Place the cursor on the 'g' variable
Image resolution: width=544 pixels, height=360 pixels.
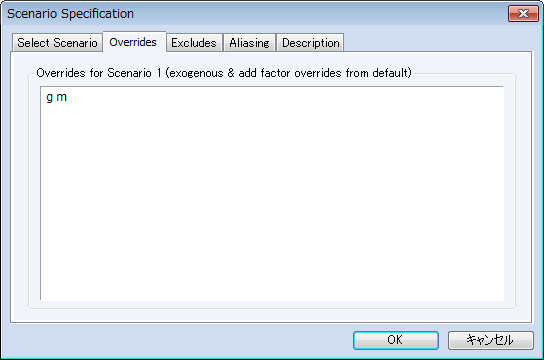click(50, 97)
